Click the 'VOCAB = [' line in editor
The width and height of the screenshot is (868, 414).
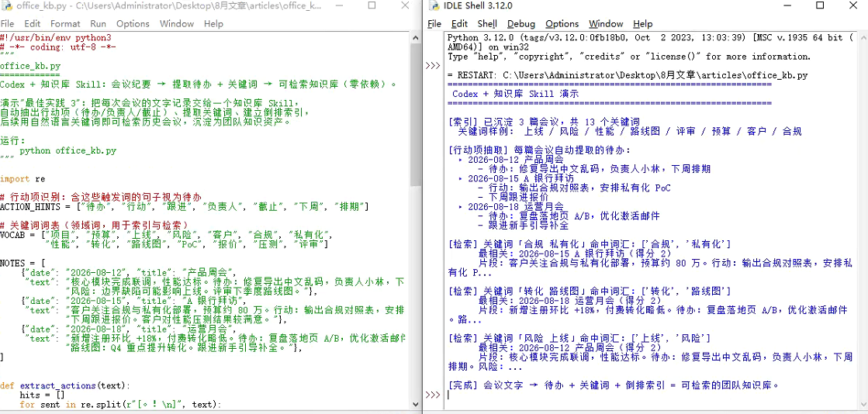pos(165,235)
